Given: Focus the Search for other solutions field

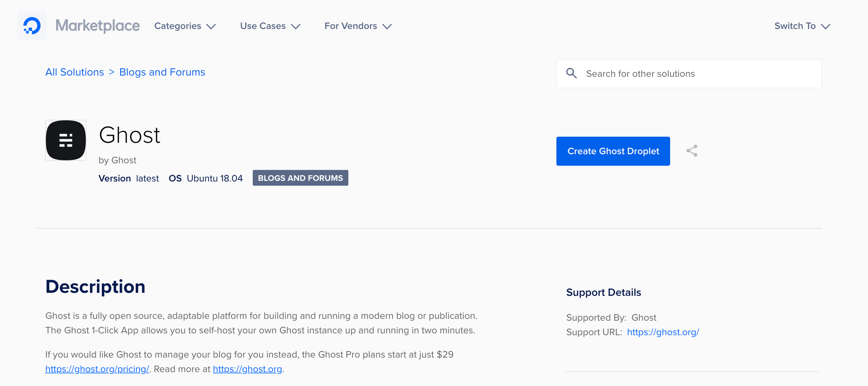Looking at the screenshot, I should click(x=689, y=74).
